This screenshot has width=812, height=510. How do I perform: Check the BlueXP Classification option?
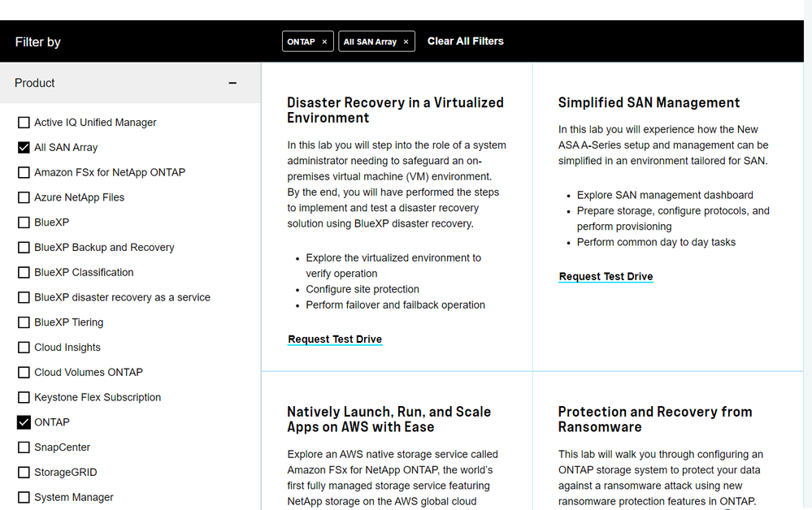(x=24, y=273)
